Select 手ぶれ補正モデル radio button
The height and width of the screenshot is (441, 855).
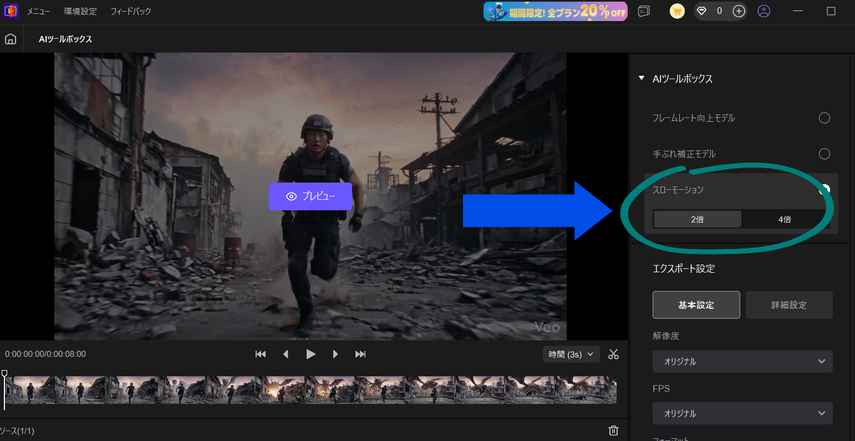click(x=824, y=154)
